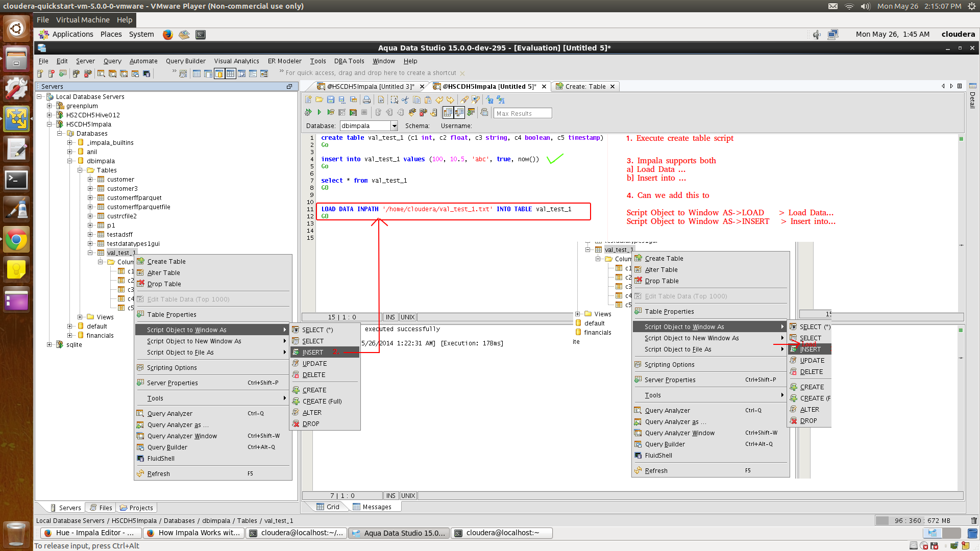This screenshot has height=551, width=980.
Task: Click the Undo arrow icon
Action: pos(439,100)
